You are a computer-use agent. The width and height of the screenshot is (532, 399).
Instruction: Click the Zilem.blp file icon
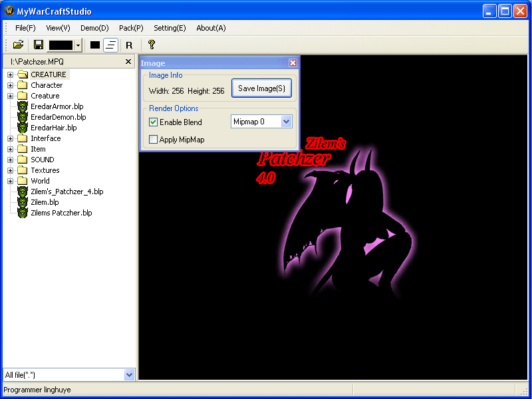tap(23, 202)
